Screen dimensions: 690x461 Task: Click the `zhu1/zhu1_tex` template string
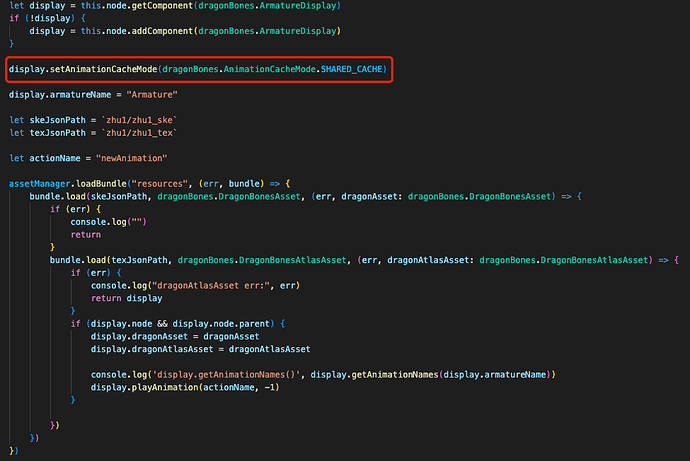point(139,133)
